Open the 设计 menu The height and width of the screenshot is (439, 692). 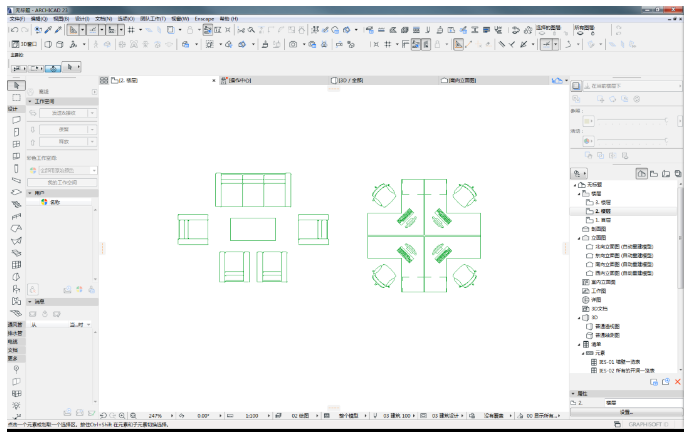(x=82, y=19)
